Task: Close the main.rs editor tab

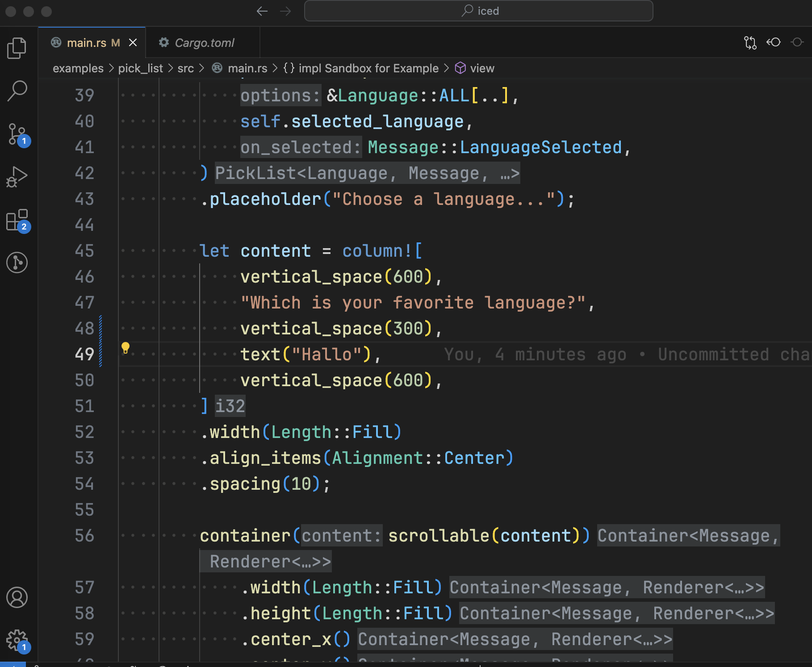Action: pos(133,42)
